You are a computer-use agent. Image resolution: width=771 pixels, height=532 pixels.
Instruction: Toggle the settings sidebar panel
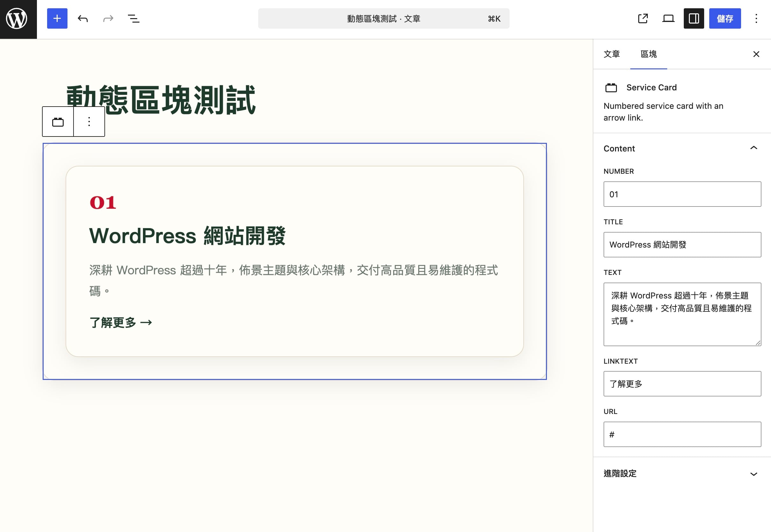(694, 18)
